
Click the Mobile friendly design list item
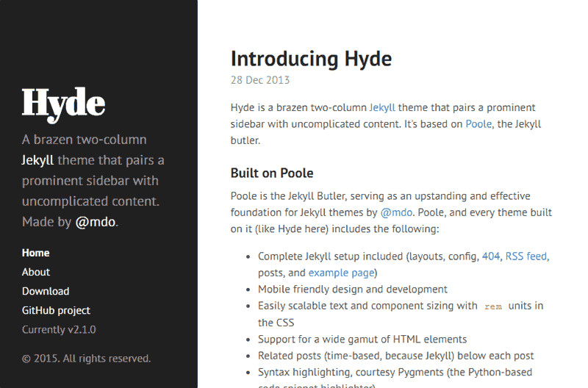353,290
